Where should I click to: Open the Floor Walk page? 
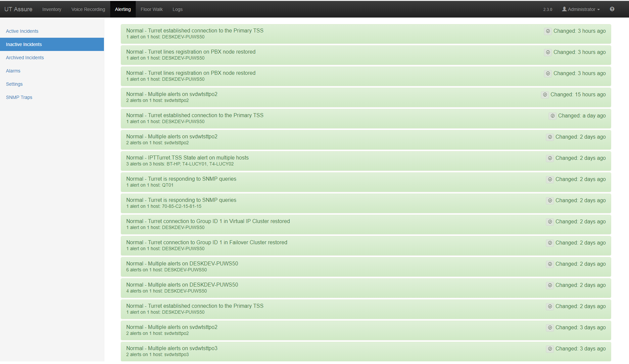coord(152,9)
